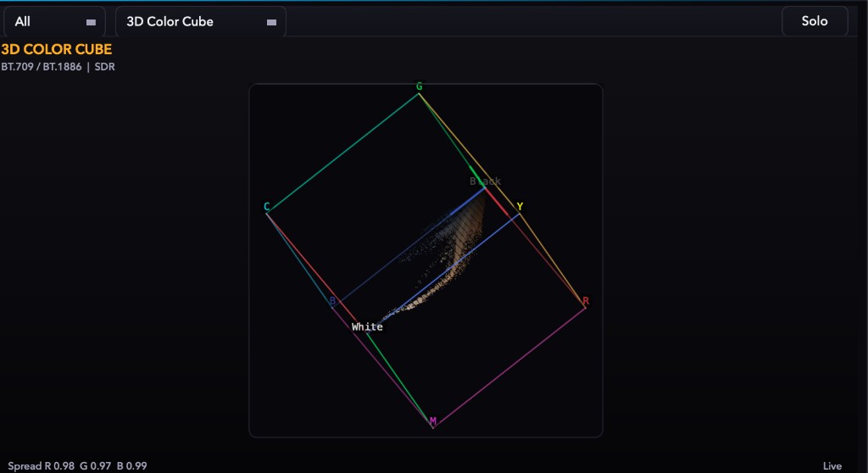Click the dropdown arrow beside All
Image resolution: width=868 pixels, height=473 pixels.
pyautogui.click(x=91, y=22)
